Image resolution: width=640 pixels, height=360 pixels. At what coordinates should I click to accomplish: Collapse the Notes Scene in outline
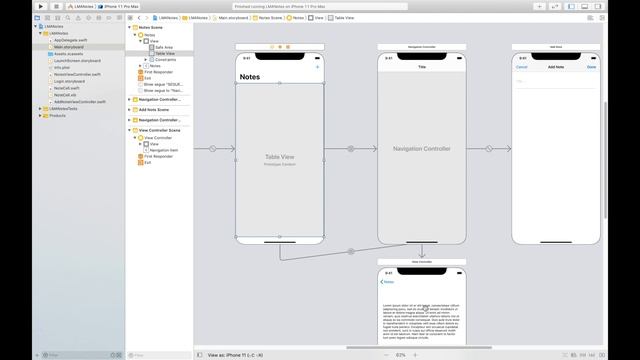(x=130, y=28)
